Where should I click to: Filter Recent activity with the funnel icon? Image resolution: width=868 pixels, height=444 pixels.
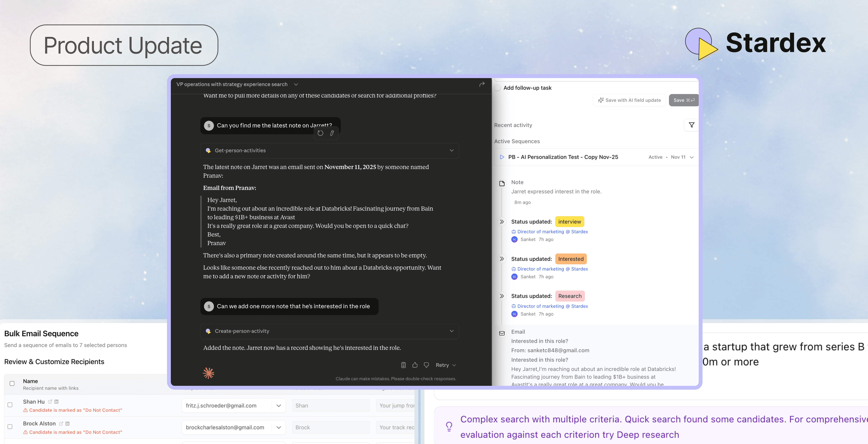click(x=691, y=125)
